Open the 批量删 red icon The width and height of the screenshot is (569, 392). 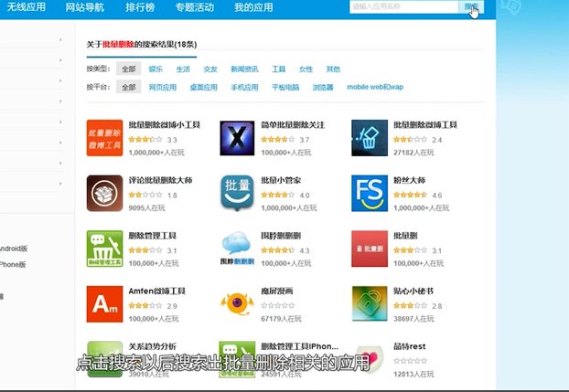pos(370,249)
